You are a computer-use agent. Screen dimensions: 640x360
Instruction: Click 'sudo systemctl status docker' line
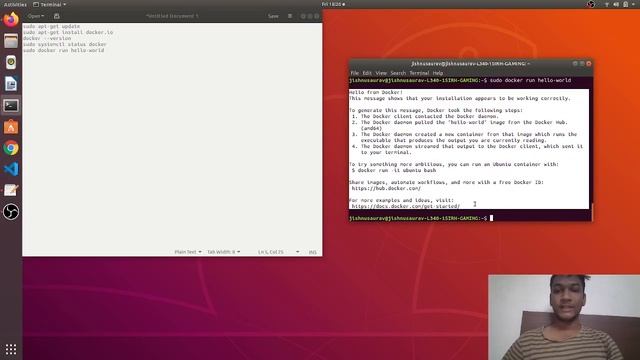pos(64,44)
